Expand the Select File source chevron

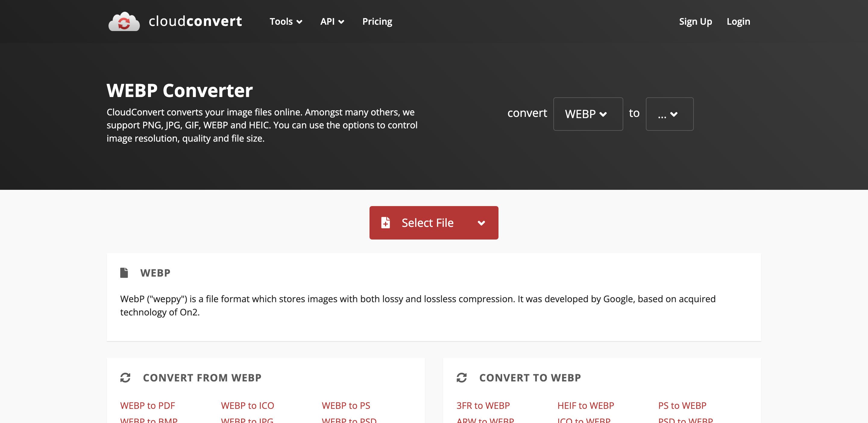pyautogui.click(x=482, y=223)
